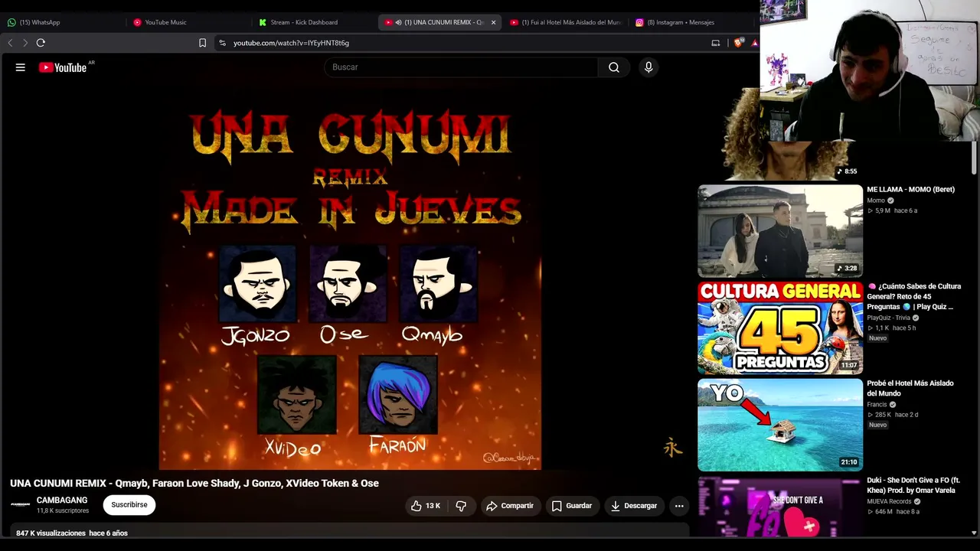Bookmark this page using bookmark icon

[202, 43]
